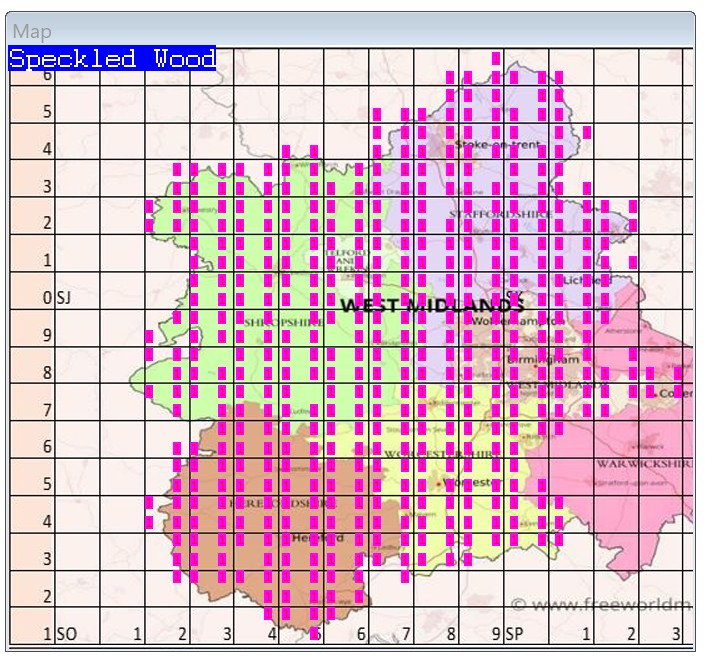This screenshot has height=657, width=705.
Task: Select the Stoke-on-Trent city label
Action: point(497,145)
